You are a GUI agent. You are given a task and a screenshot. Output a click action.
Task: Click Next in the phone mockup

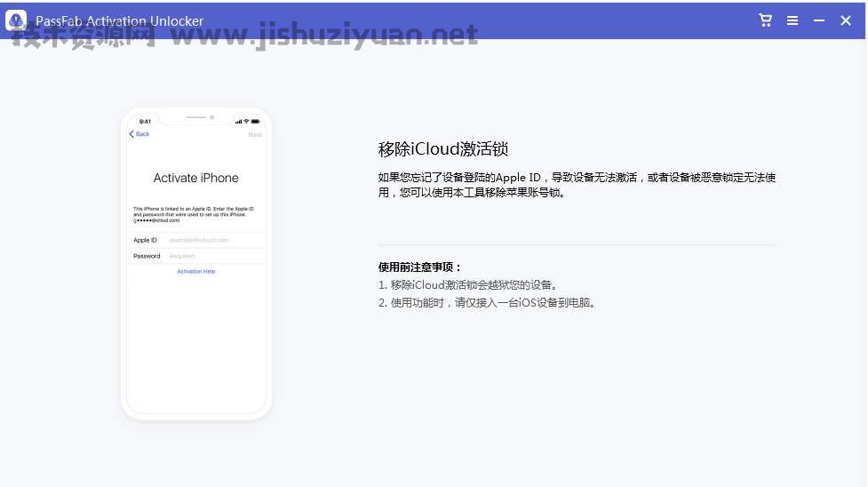click(x=255, y=134)
